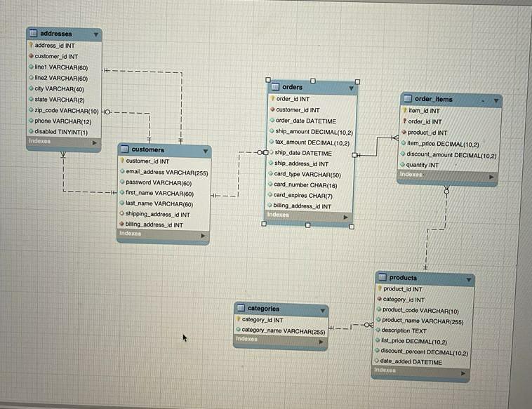
Task: Click customer_id foreign key icon in orders
Action: pos(272,109)
